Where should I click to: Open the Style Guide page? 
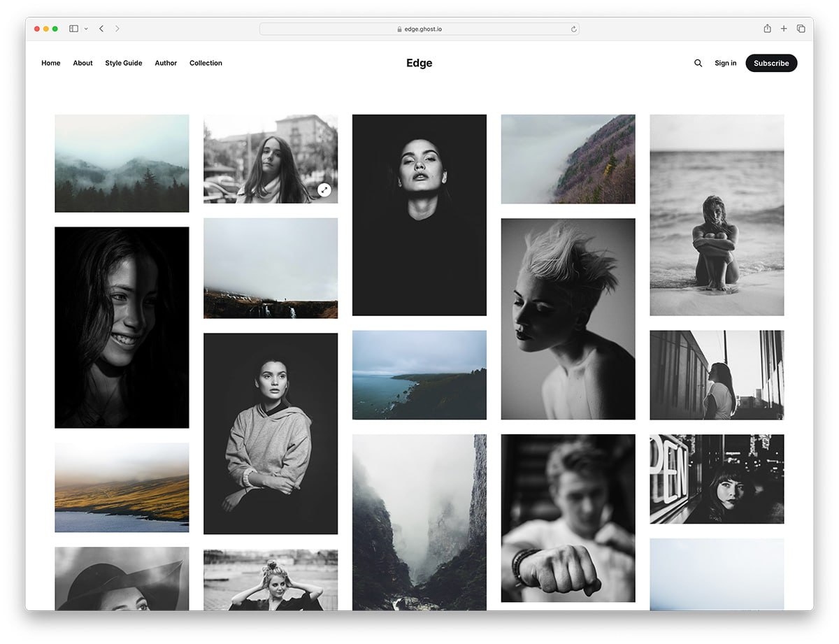tap(123, 63)
